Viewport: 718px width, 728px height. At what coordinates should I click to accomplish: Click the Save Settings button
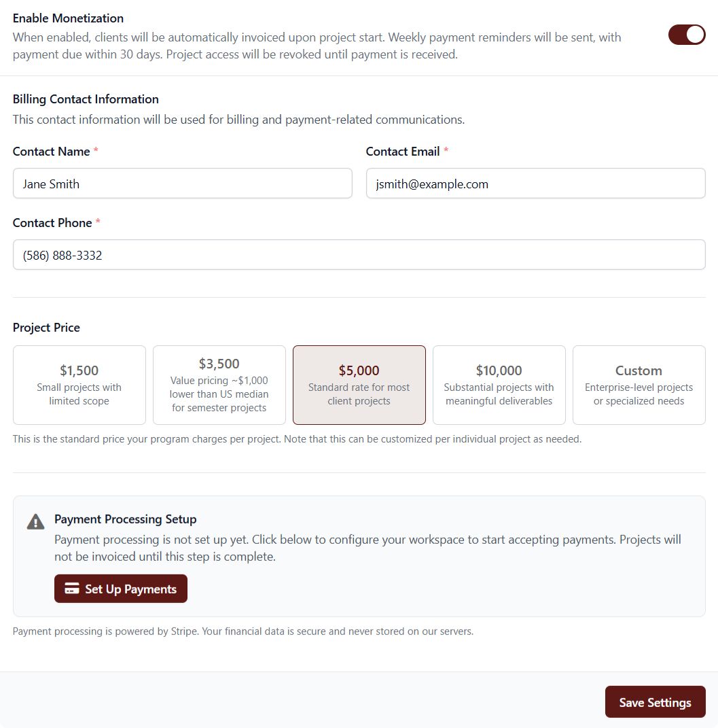click(x=655, y=701)
